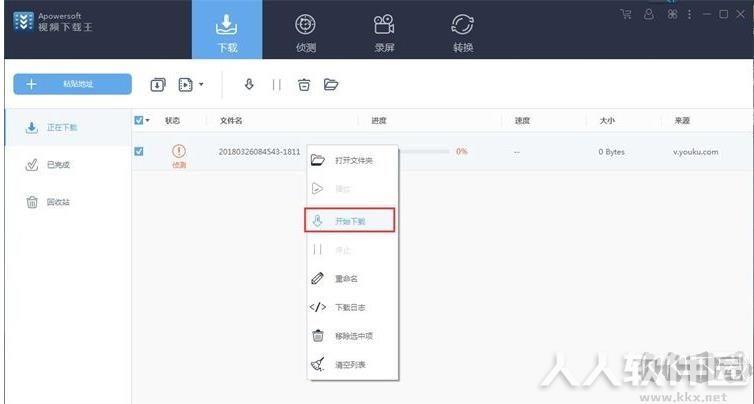
Task: Click the 来源 column header
Action: 682,121
